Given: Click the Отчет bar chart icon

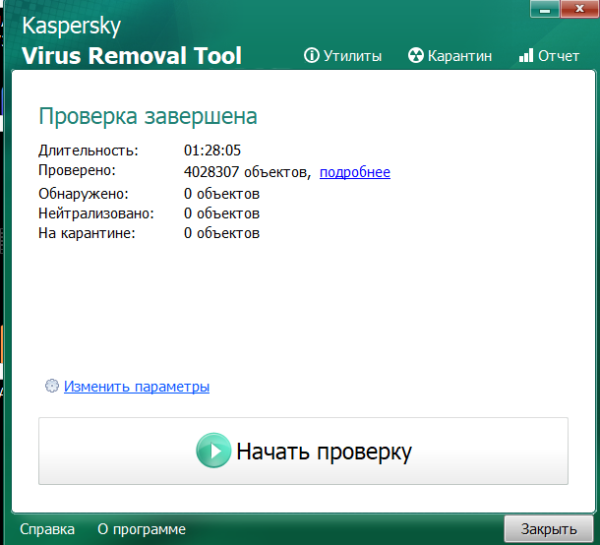Looking at the screenshot, I should (x=525, y=56).
